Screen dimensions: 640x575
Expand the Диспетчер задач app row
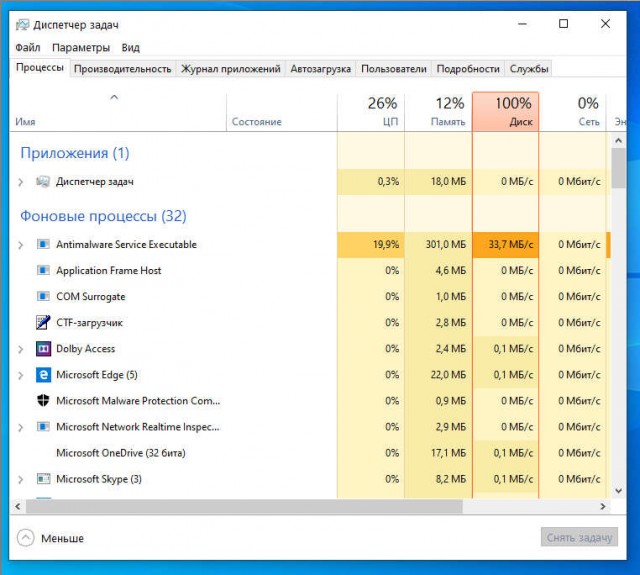tap(20, 182)
